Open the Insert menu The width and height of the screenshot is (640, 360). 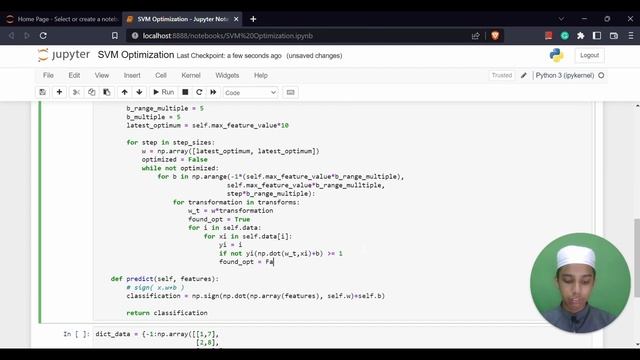tap(132, 76)
